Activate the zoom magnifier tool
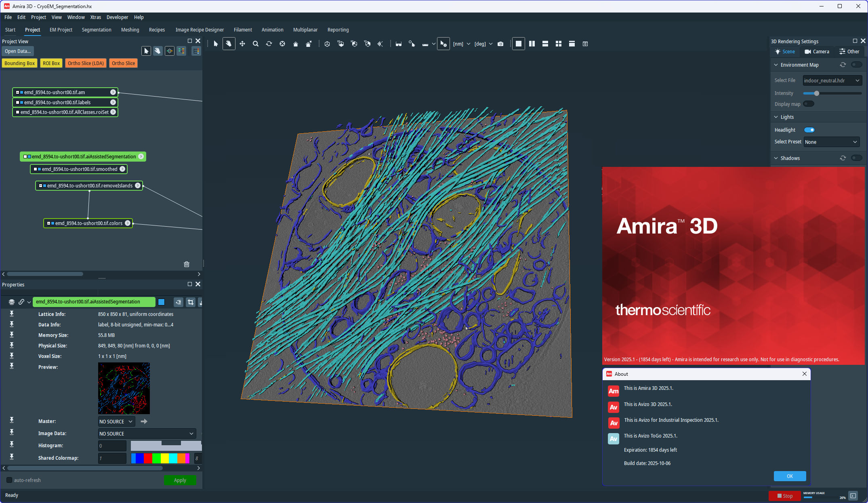Viewport: 868px width, 503px height. [256, 44]
